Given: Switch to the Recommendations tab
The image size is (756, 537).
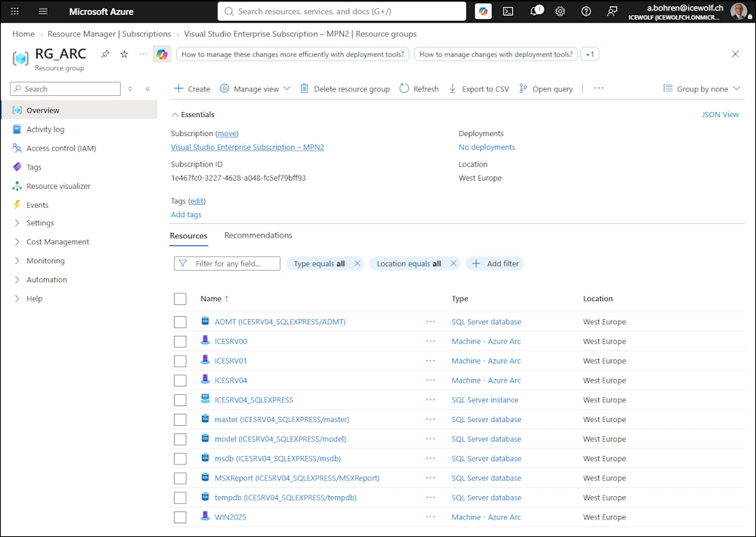Looking at the screenshot, I should click(258, 235).
